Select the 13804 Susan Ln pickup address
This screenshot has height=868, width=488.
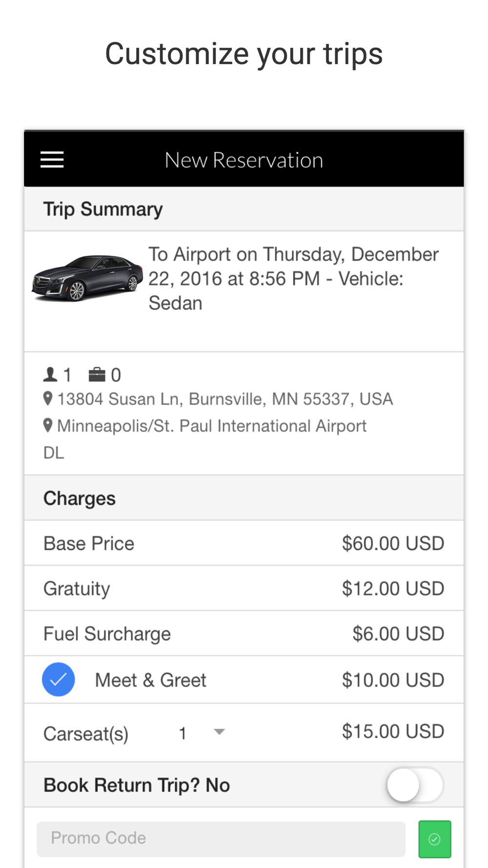[x=225, y=399]
